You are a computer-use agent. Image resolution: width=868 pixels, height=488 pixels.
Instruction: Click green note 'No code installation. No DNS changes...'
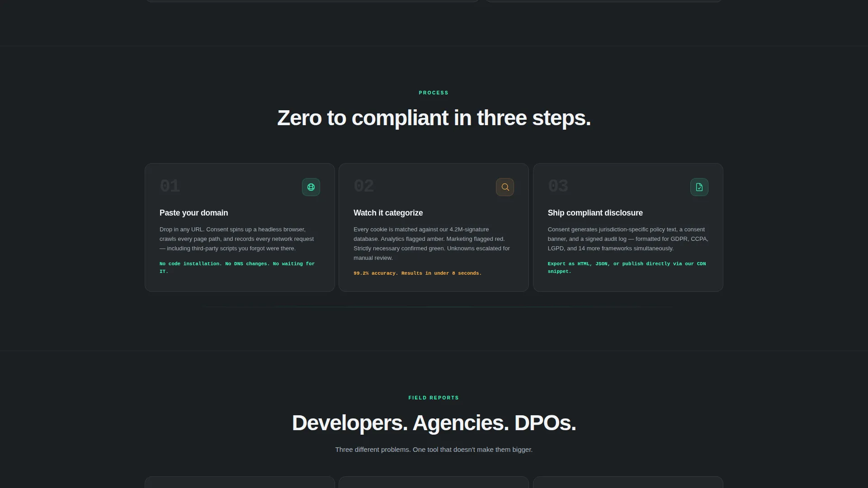tap(237, 267)
